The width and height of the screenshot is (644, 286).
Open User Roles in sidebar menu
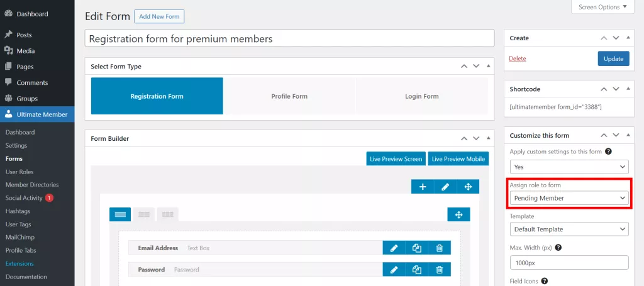19,172
